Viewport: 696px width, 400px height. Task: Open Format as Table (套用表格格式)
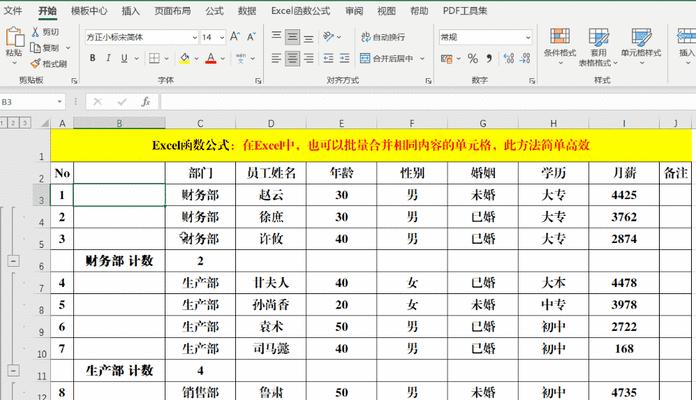coord(598,47)
